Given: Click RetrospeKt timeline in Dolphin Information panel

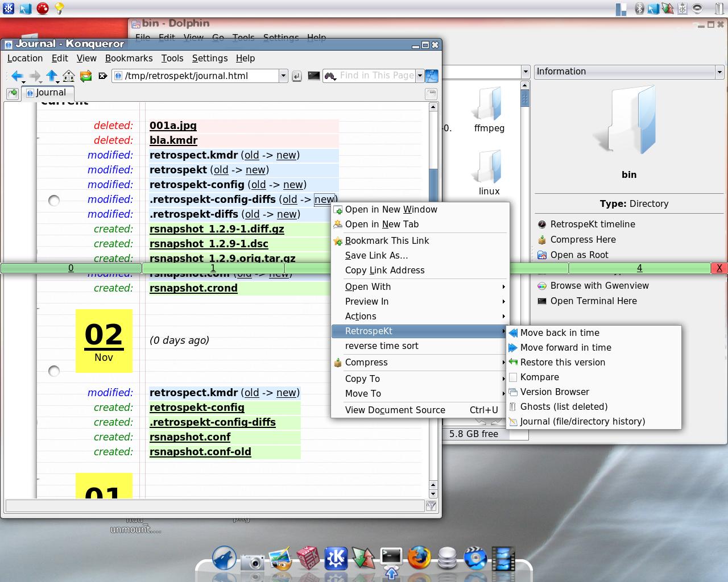Looking at the screenshot, I should (593, 225).
